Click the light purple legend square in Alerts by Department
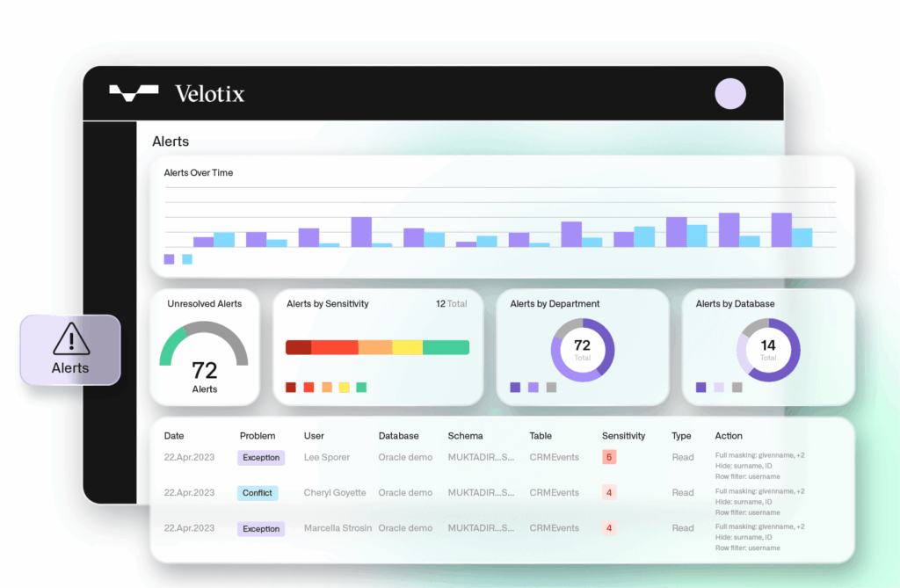Viewport: 900px width, 588px height. coord(533,388)
